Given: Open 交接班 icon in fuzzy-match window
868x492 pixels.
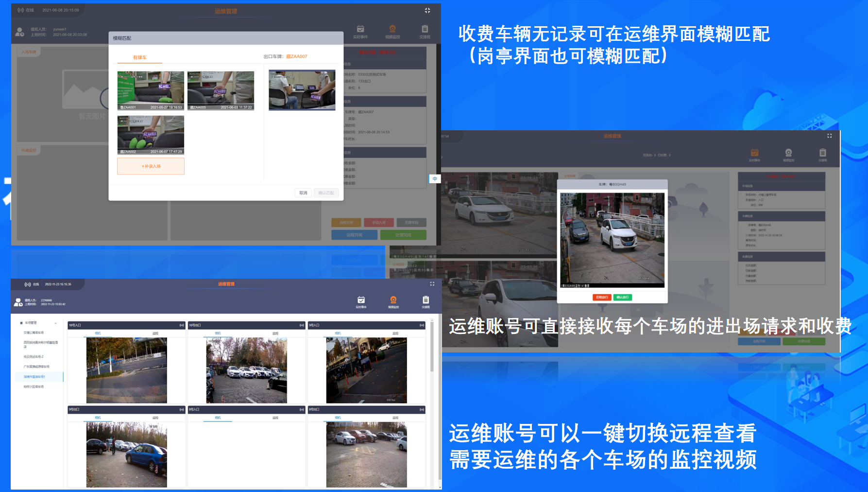Looking at the screenshot, I should [x=425, y=32].
